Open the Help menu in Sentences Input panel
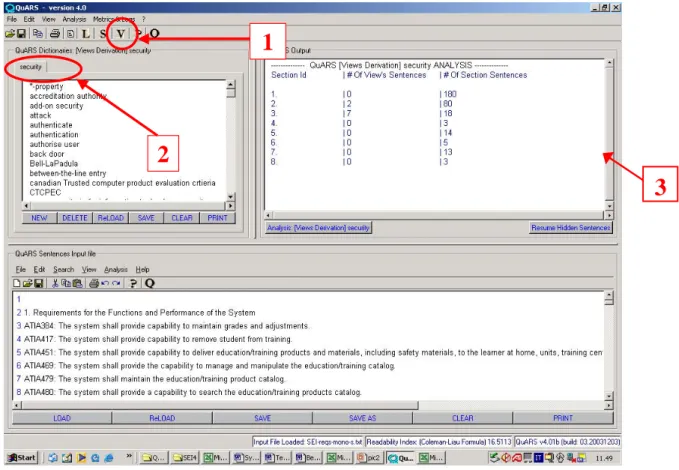The height and width of the screenshot is (470, 679). [142, 269]
